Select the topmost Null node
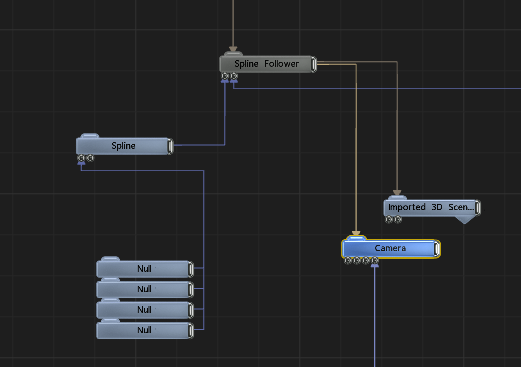 [x=145, y=269]
